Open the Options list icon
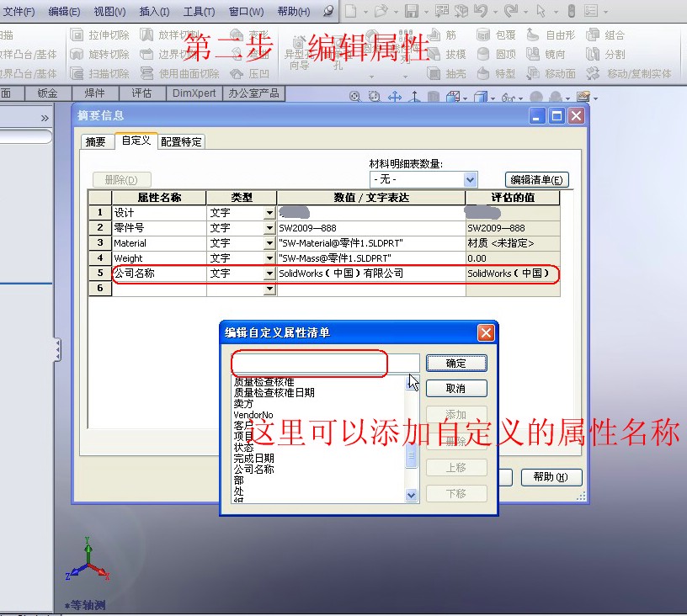 point(591,11)
